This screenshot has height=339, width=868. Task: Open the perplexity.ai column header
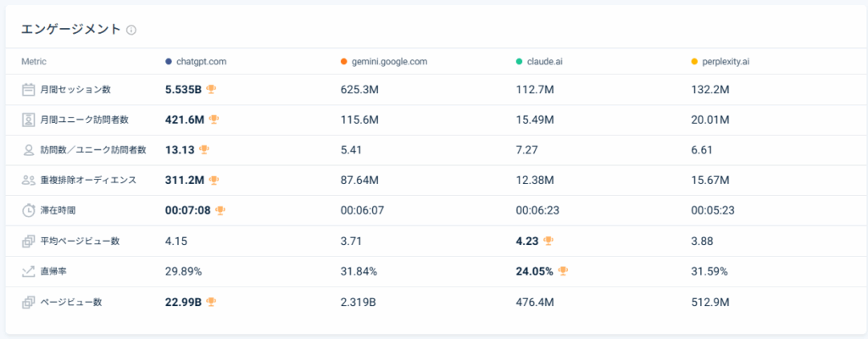click(x=726, y=62)
